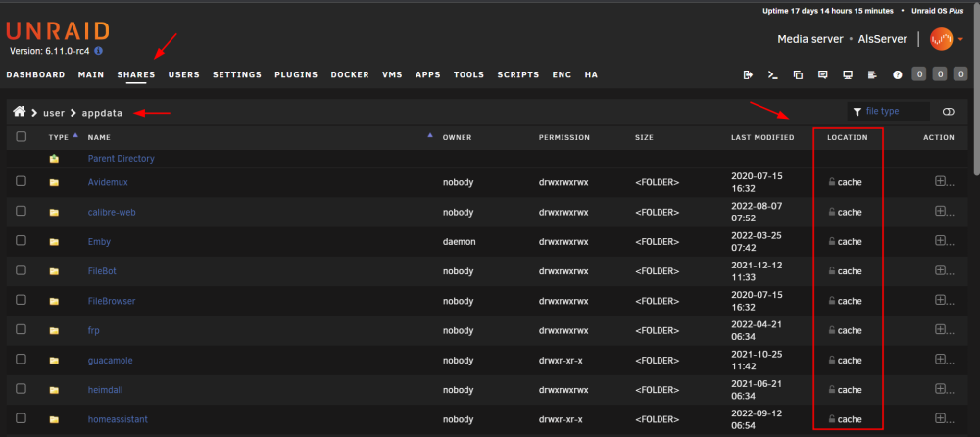
Task: Click the version info icon
Action: [98, 51]
